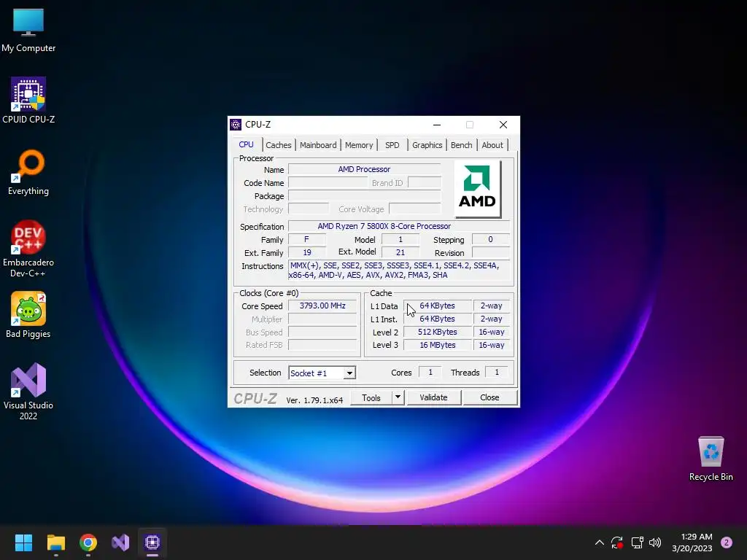Click the L1 Inst. 64 KBytes value
The image size is (747, 560).
click(x=438, y=319)
